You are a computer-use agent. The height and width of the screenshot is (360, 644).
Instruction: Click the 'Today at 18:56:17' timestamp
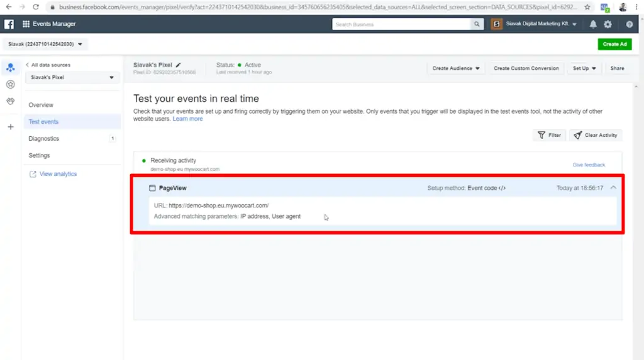579,188
